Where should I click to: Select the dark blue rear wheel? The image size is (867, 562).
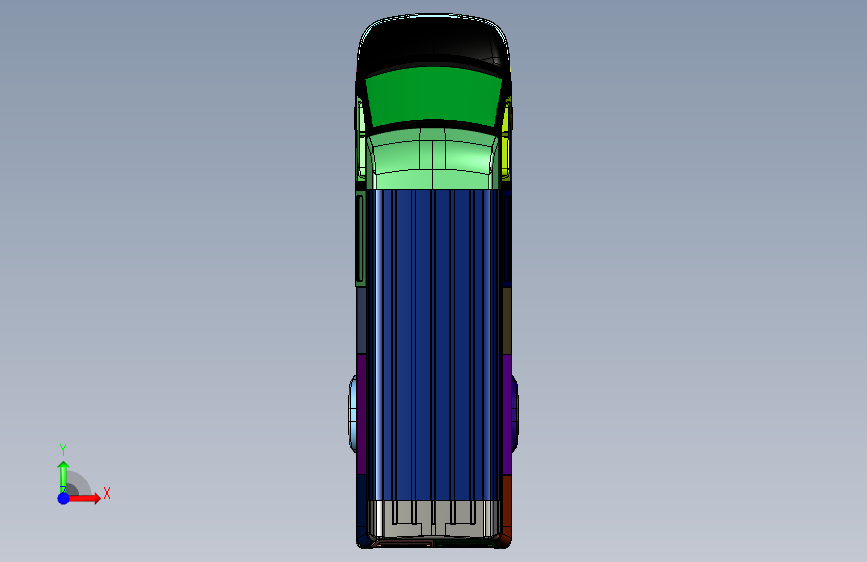[515, 413]
